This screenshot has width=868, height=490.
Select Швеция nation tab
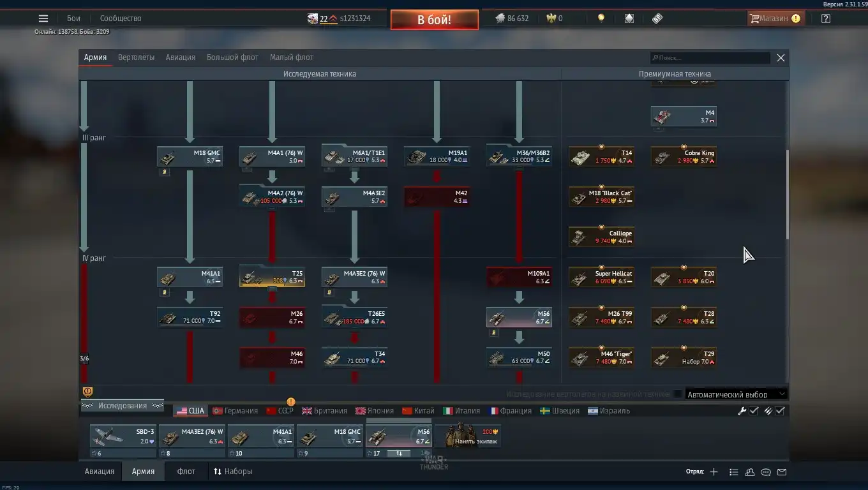[560, 411]
